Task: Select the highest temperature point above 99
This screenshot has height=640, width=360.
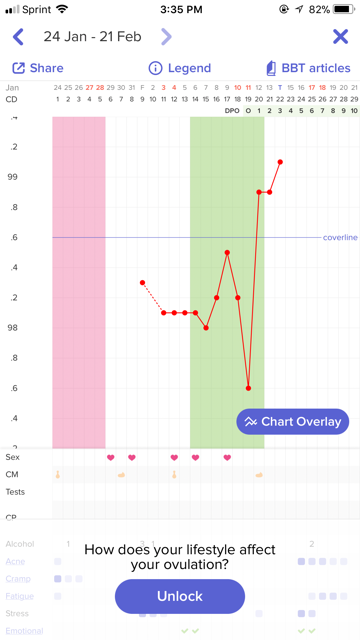Action: point(280,162)
